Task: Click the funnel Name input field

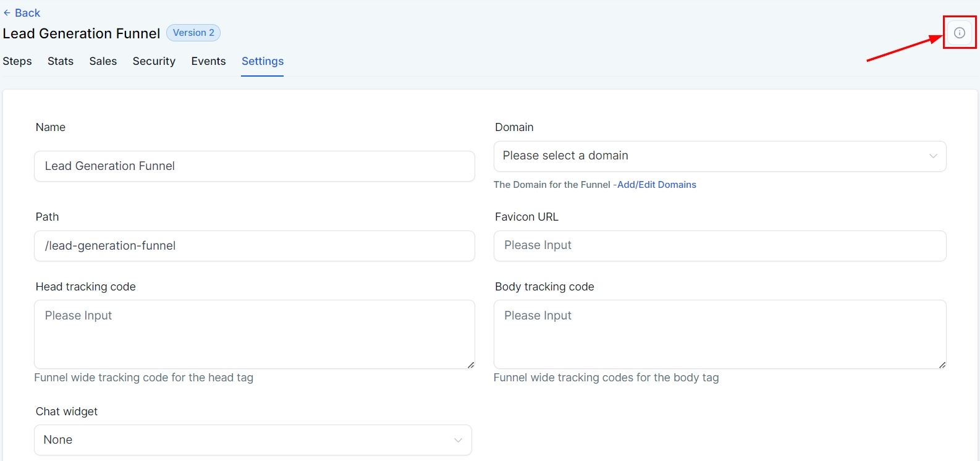Action: pyautogui.click(x=254, y=166)
